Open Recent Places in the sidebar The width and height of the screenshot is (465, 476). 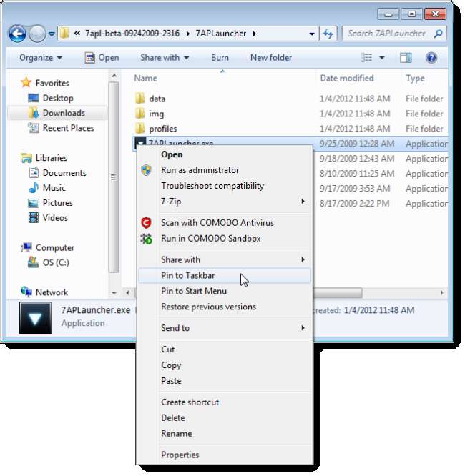click(68, 128)
